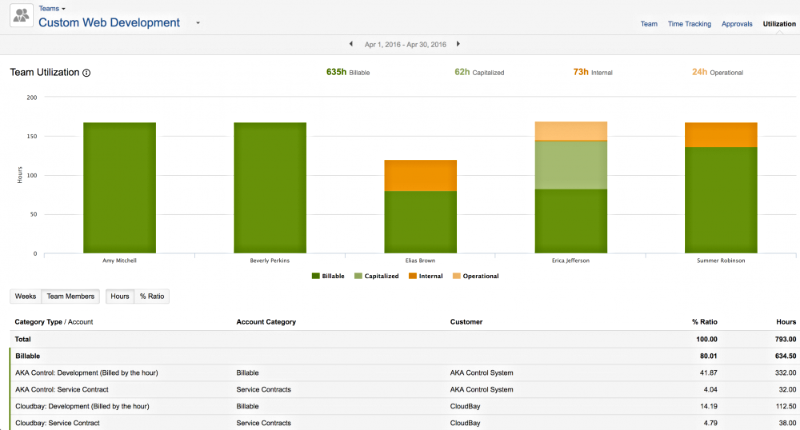Open the Team tab
The width and height of the screenshot is (800, 430).
tap(648, 23)
